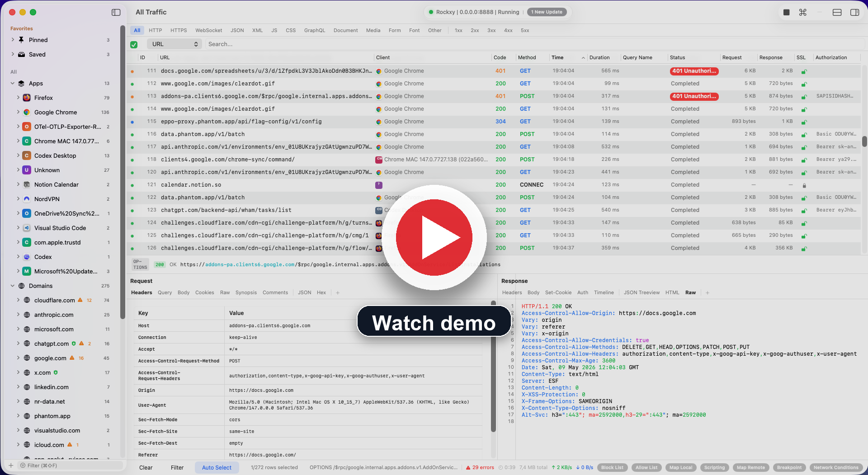Screen dimensions: 868x475
Task: Toggle Auto Select mode
Action: pos(217,468)
